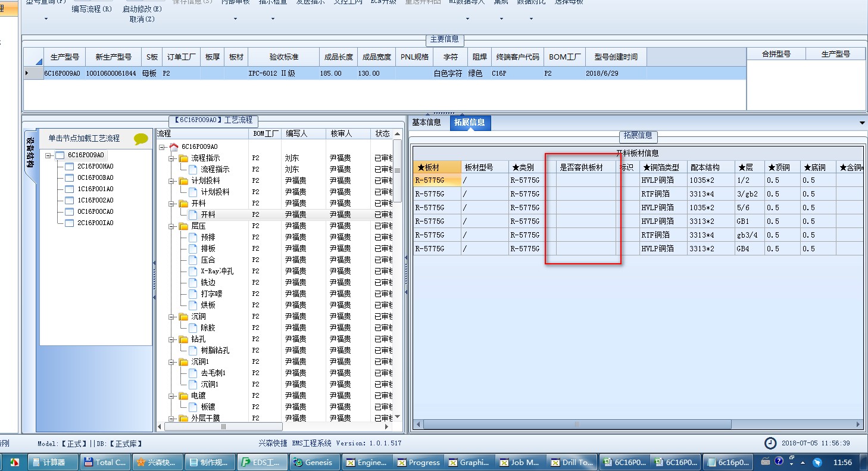Click the help question mark tray icon

click(x=779, y=461)
